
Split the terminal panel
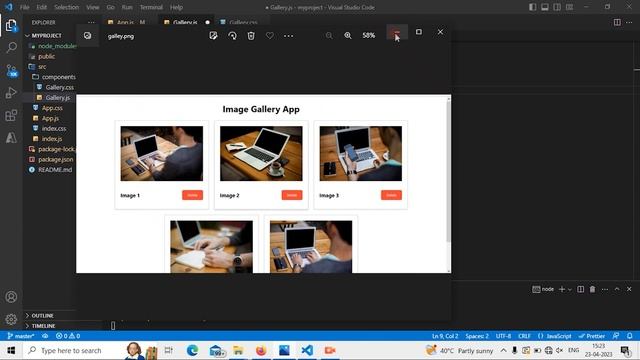580,289
